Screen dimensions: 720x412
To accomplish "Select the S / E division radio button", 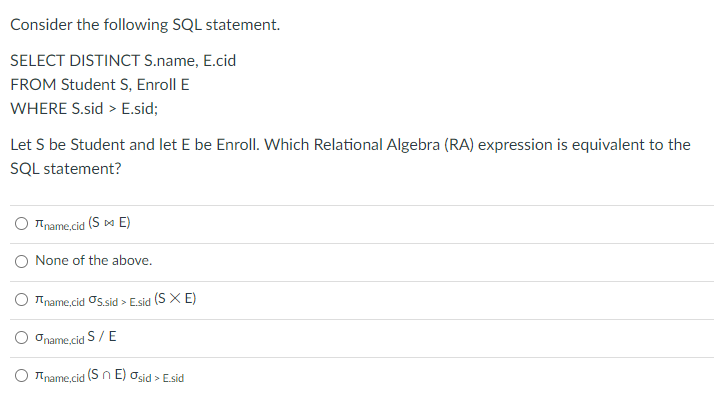I will [x=21, y=338].
